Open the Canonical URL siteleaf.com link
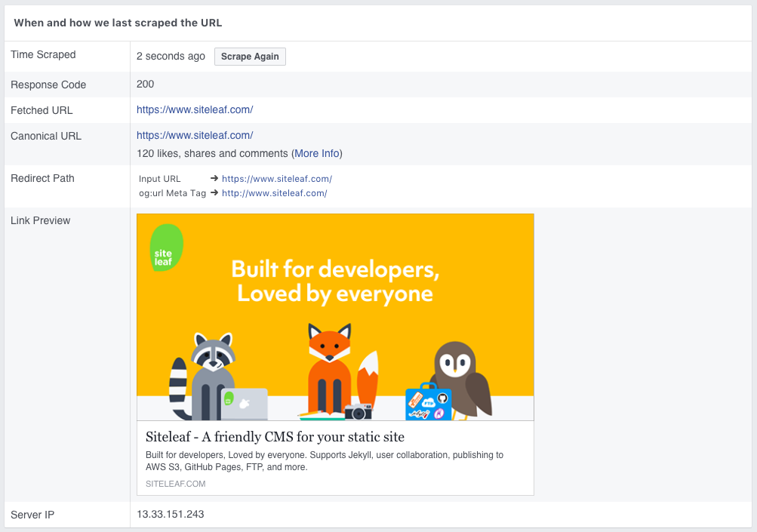 point(194,135)
